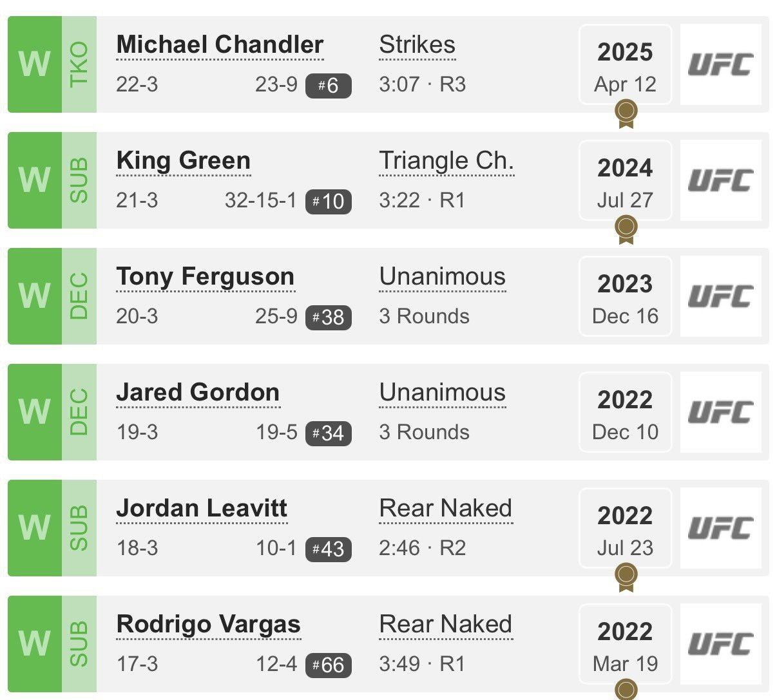
Task: Open Michael Chandler's fighter profile
Action: 220,45
